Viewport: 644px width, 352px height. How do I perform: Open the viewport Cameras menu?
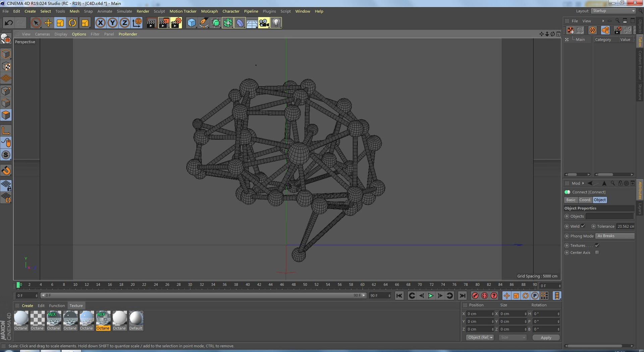[42, 34]
